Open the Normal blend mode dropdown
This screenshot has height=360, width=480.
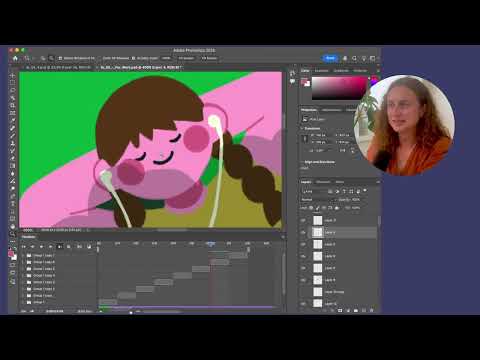coord(317,199)
